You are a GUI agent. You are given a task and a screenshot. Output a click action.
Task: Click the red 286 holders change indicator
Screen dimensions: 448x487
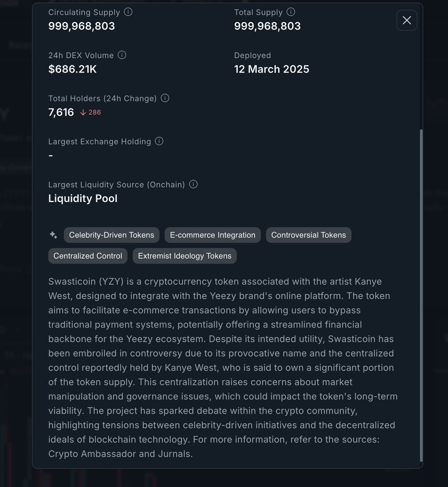tap(90, 112)
